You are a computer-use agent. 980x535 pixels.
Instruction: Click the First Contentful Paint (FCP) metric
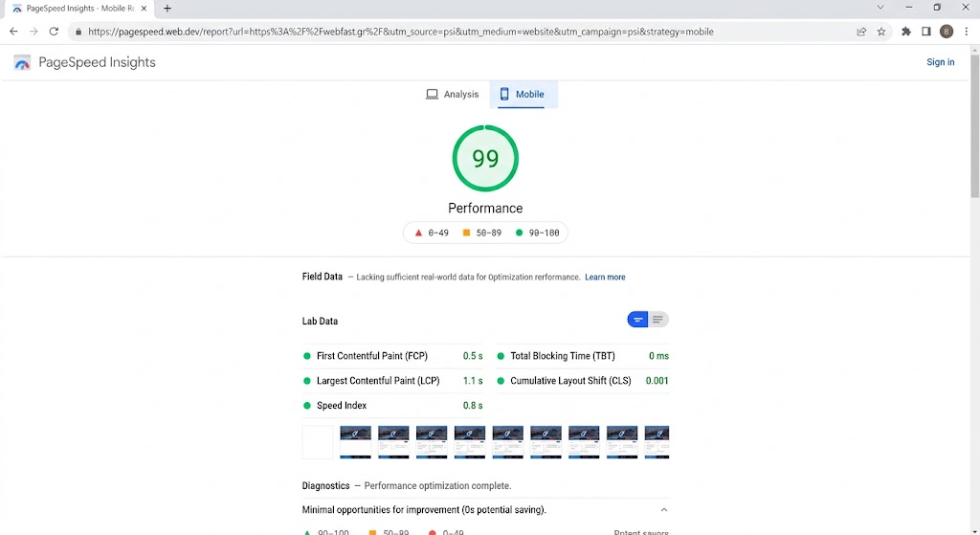(x=372, y=356)
